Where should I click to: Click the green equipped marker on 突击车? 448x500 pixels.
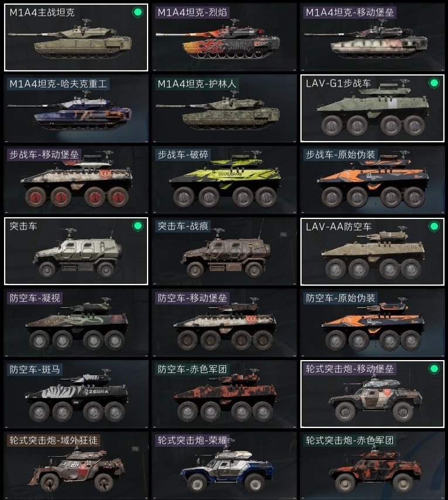click(138, 226)
